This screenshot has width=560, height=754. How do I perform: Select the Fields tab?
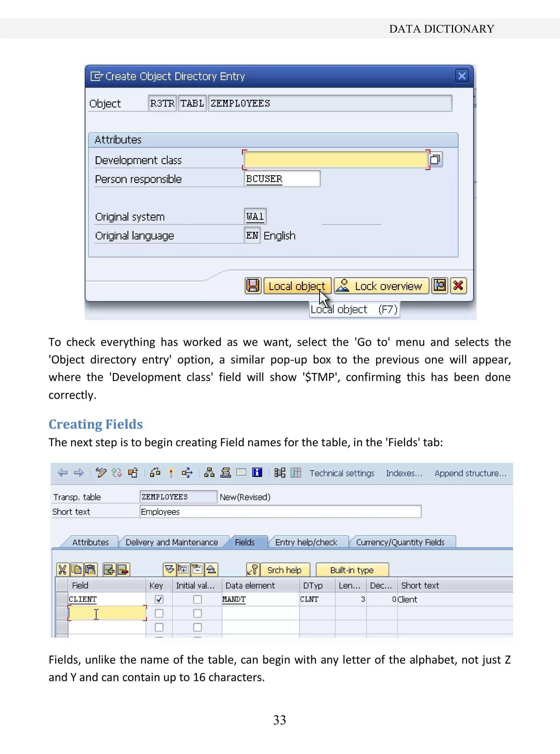click(x=245, y=542)
